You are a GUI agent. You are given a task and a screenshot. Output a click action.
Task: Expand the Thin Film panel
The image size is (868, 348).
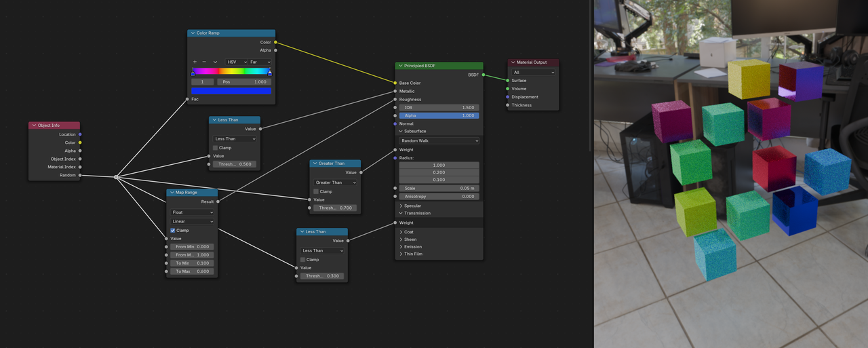coord(401,254)
